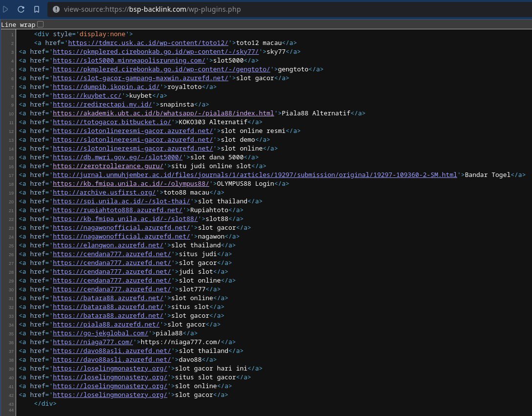Screen dimensions: 532x416
Task: Open loselingmonastery.org link on 'slot gacor hari ini' line
Action: click(110, 369)
